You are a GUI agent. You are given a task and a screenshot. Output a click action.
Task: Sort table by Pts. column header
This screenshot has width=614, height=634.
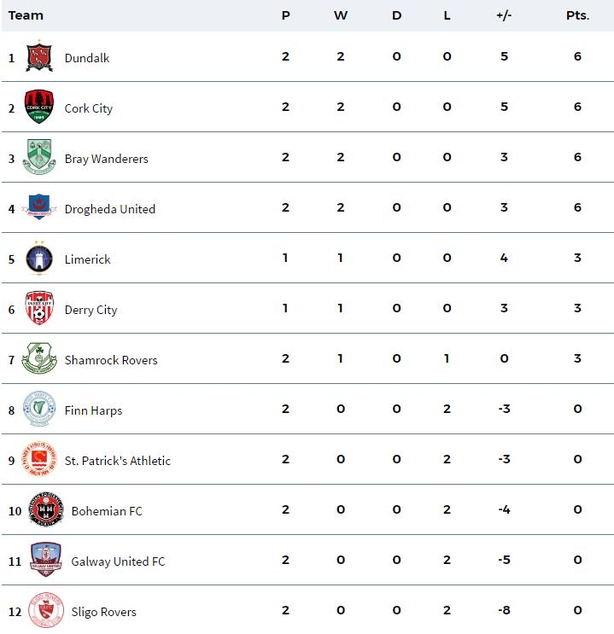click(578, 15)
